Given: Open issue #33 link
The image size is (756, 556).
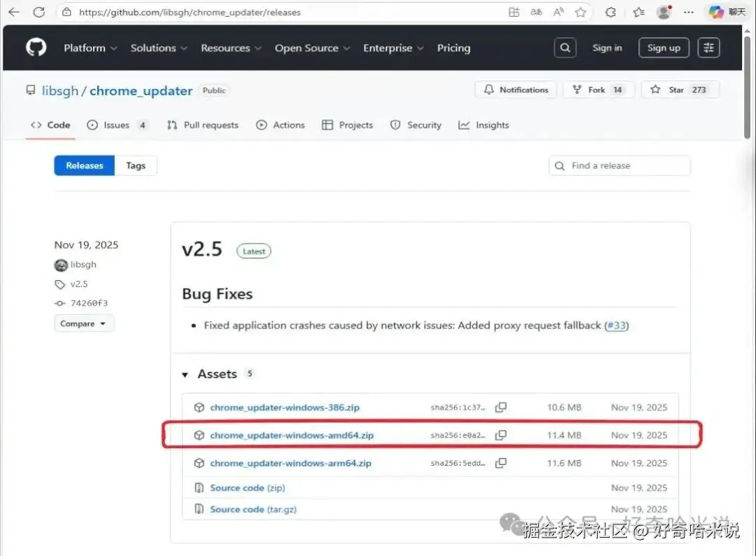Looking at the screenshot, I should pos(617,326).
